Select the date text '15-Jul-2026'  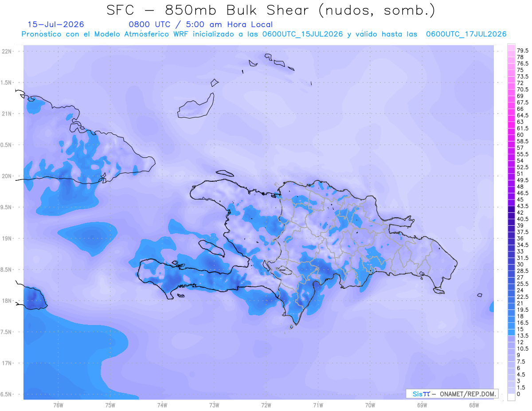point(56,24)
